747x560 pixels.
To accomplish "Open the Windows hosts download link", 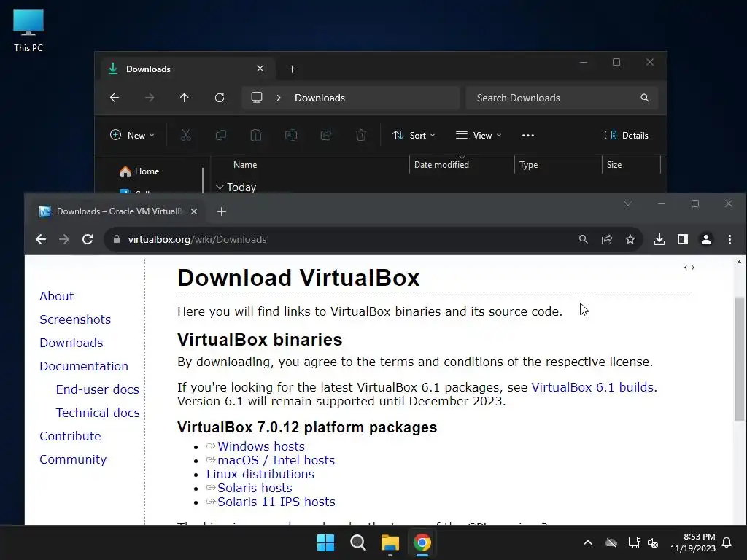I will pos(261,446).
